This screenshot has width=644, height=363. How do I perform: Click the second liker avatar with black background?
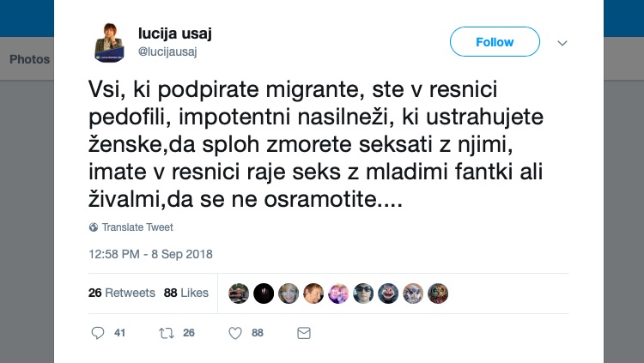click(264, 293)
